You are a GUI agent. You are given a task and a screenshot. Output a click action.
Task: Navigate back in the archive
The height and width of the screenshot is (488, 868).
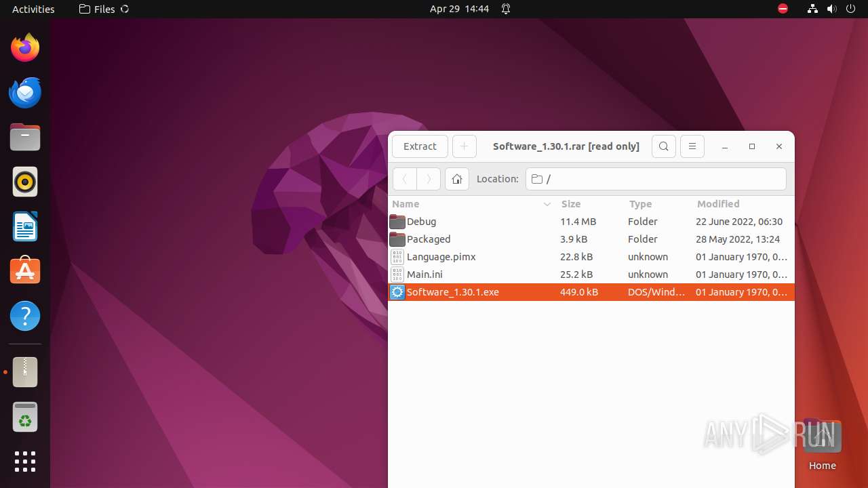[405, 179]
